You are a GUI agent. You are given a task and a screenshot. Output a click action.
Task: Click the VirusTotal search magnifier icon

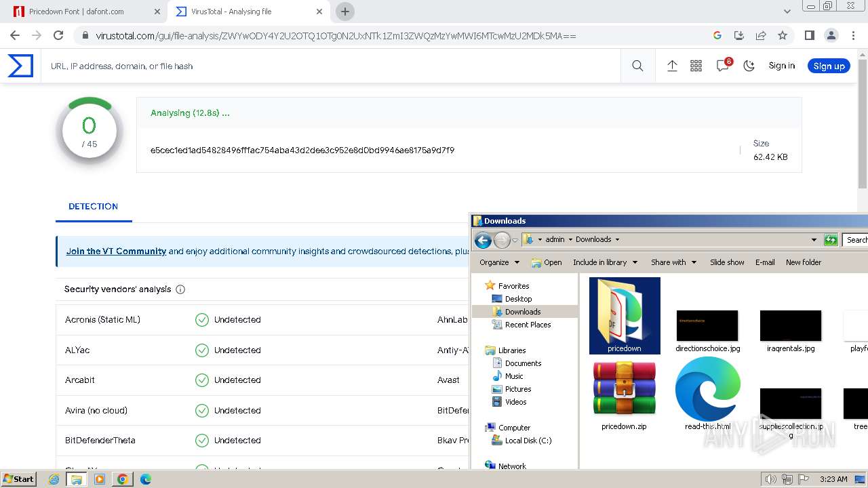point(637,66)
